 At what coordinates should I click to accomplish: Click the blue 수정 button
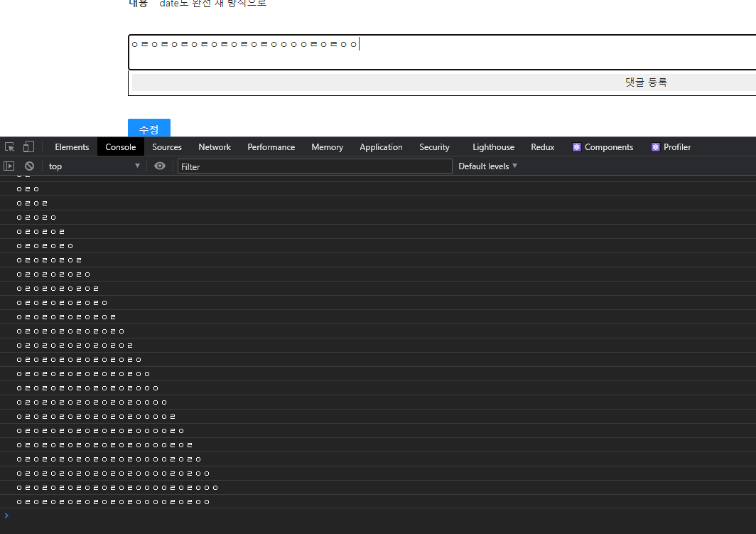148,129
